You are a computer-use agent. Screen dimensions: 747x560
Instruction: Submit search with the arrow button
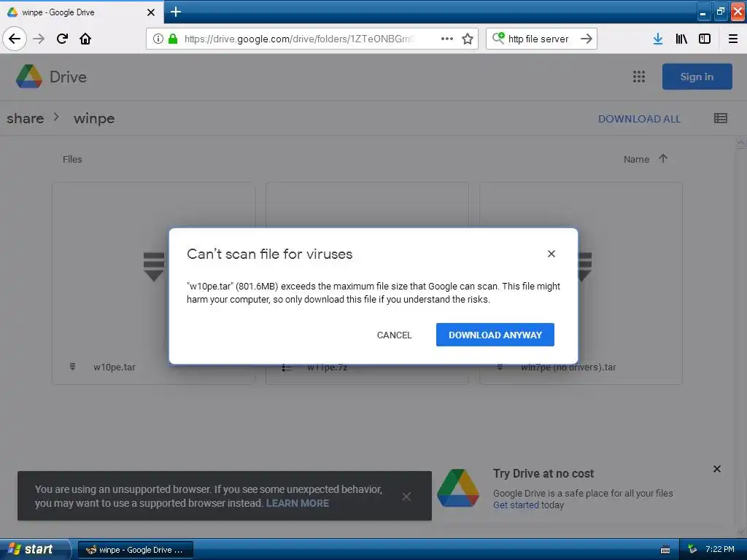(587, 39)
